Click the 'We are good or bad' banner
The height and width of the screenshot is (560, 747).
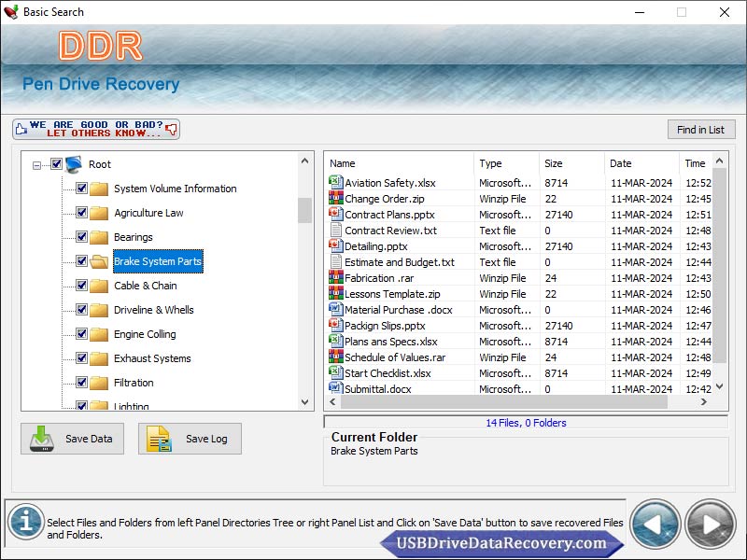(x=96, y=129)
